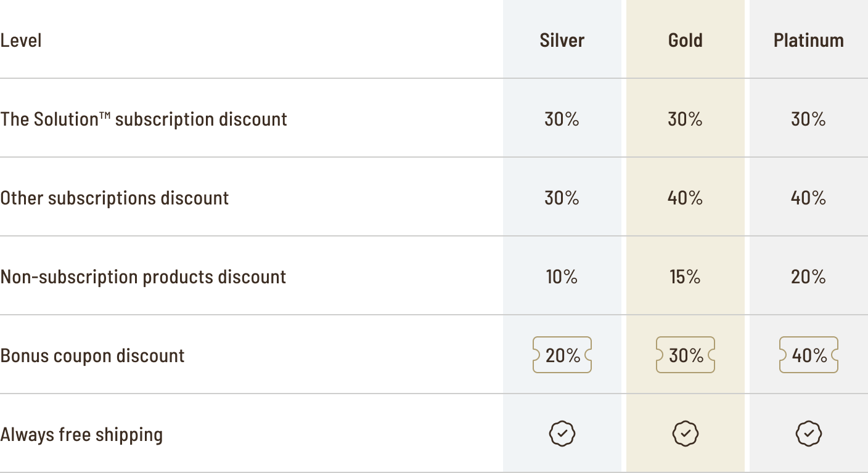This screenshot has height=473, width=868.
Task: Click Gold's 40% other subscriptions value
Action: pos(685,198)
